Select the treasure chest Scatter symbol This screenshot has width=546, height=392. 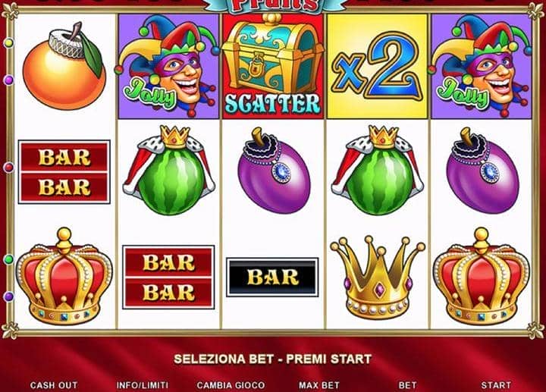(273, 67)
